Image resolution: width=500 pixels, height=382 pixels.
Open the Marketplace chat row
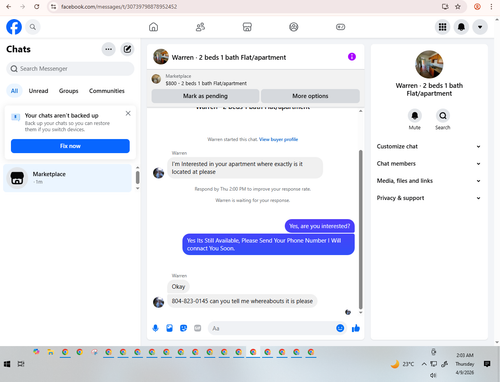pos(68,178)
